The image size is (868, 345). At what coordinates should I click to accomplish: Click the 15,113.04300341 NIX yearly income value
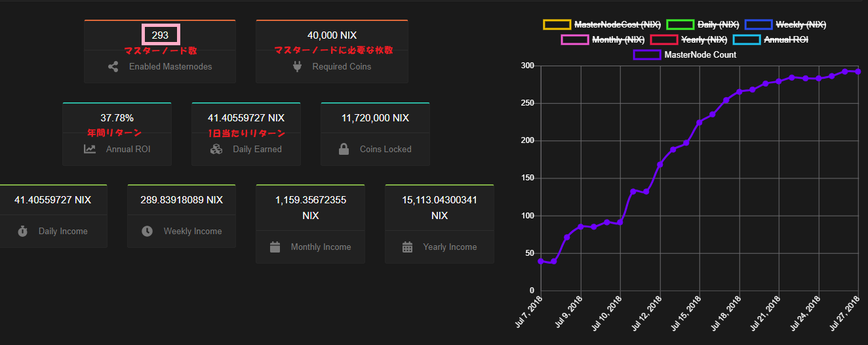pyautogui.click(x=439, y=207)
